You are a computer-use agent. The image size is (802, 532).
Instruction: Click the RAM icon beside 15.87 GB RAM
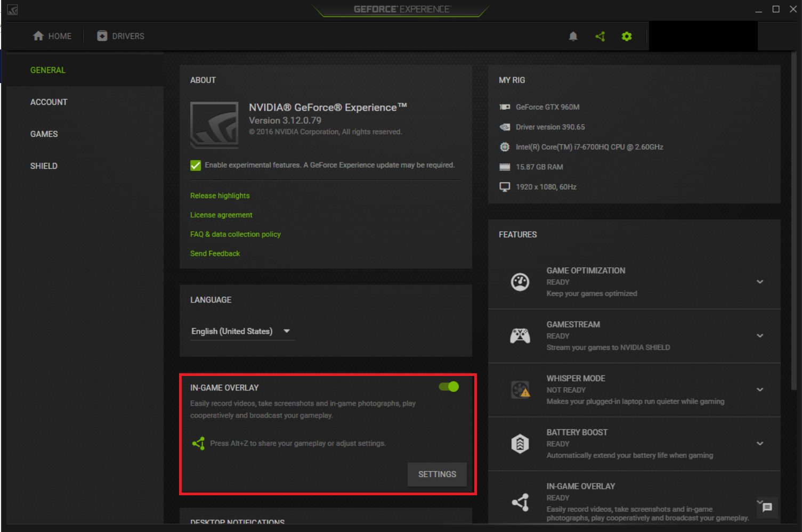505,167
